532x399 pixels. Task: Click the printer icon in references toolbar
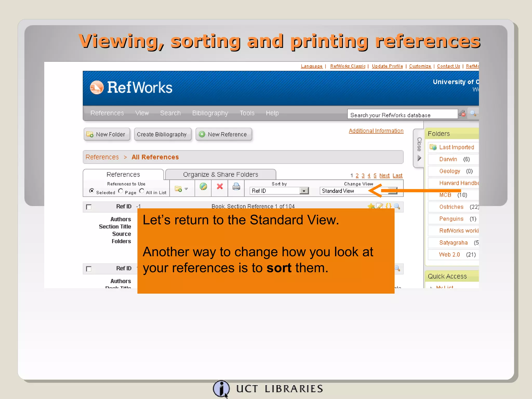click(236, 187)
